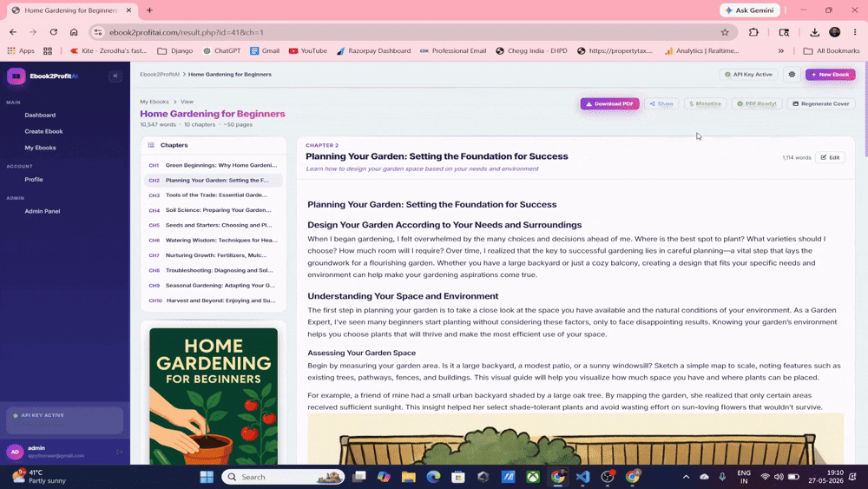Select CH1 Green Beginnings chapter
The height and width of the screenshot is (489, 868).
[214, 165]
